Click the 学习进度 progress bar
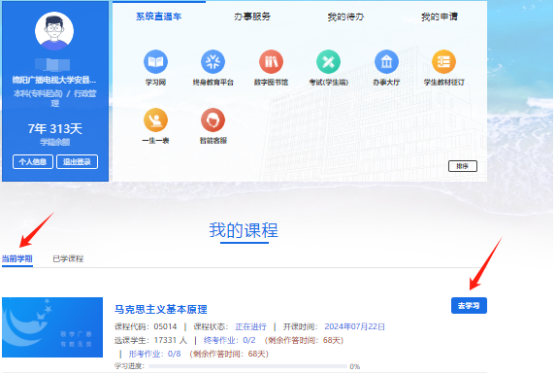Image resolution: width=557 pixels, height=375 pixels. pyautogui.click(x=248, y=366)
